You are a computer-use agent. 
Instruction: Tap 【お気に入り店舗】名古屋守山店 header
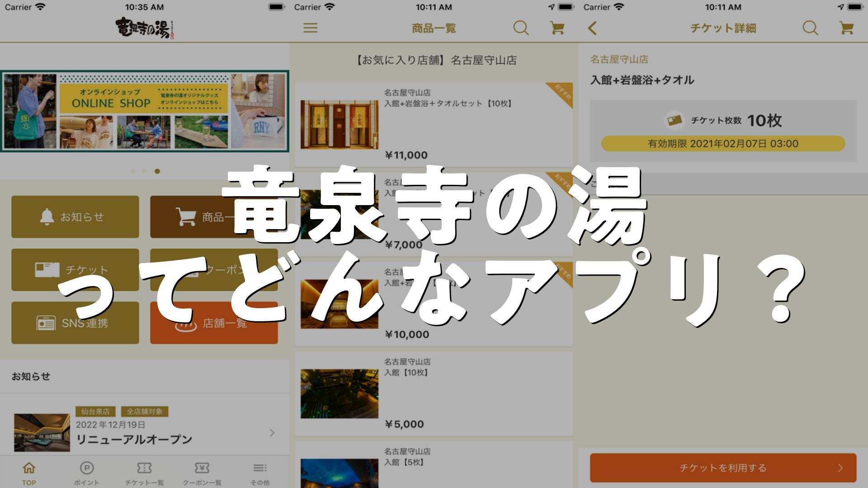coord(434,60)
